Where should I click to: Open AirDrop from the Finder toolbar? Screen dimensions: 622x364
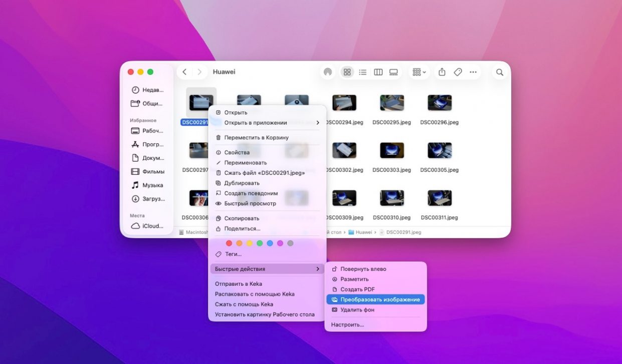pyautogui.click(x=327, y=72)
